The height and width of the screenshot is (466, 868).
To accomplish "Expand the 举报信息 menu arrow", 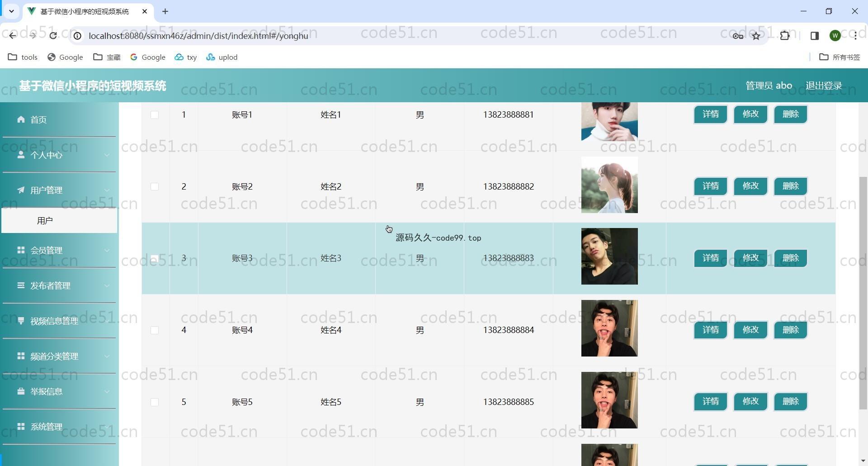I will coord(107,392).
